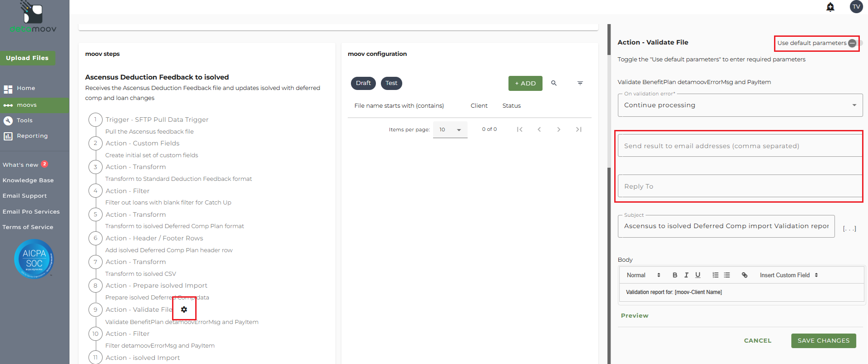Select step Action - Header / Footer Rows

(154, 238)
